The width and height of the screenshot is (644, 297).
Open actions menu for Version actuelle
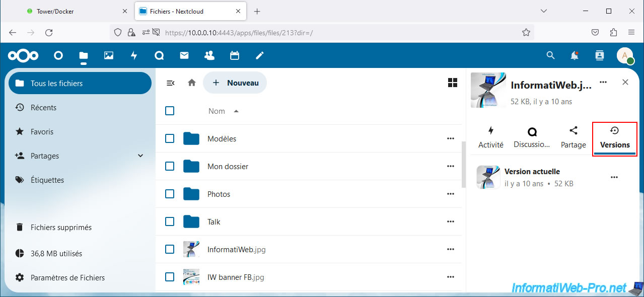click(x=614, y=177)
